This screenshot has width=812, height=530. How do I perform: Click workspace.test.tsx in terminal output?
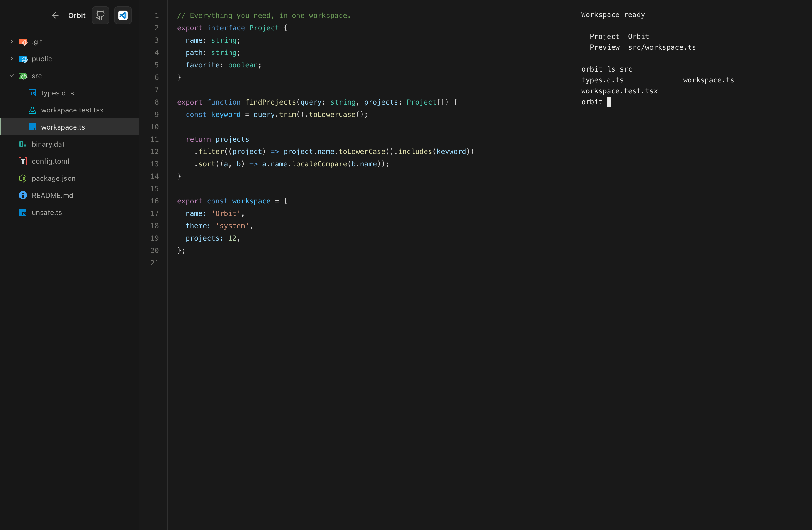(x=620, y=91)
